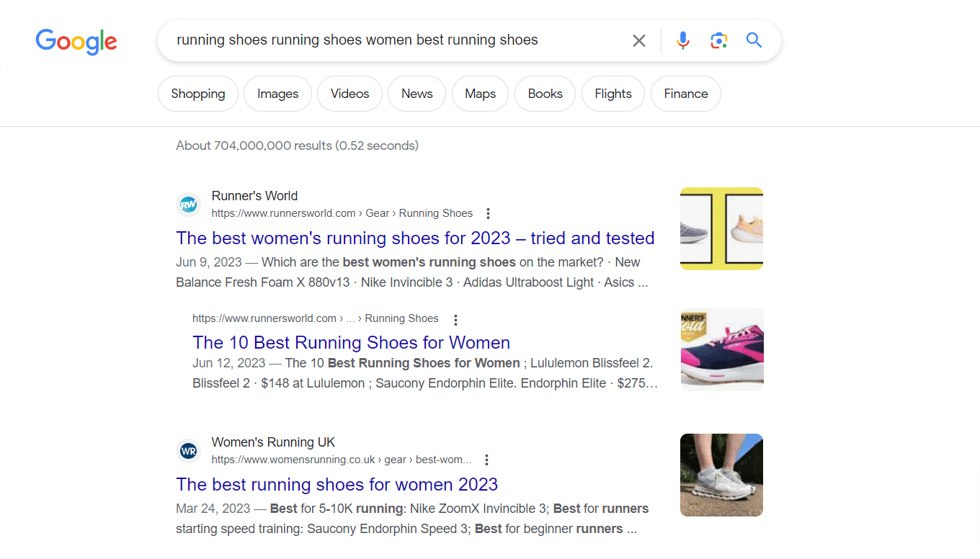The width and height of the screenshot is (980, 559).
Task: Open the News filter
Action: click(x=416, y=94)
